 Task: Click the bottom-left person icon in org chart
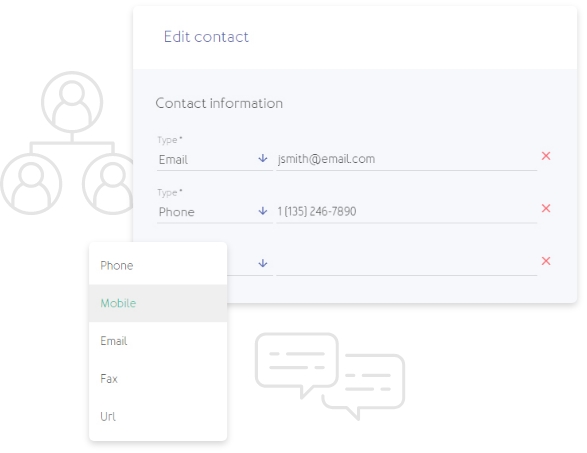pos(31,183)
